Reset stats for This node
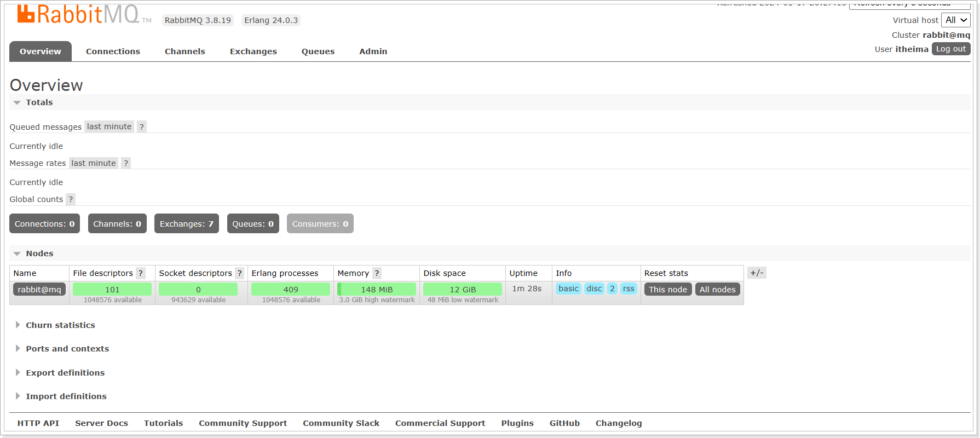This screenshot has width=980, height=438. point(668,290)
